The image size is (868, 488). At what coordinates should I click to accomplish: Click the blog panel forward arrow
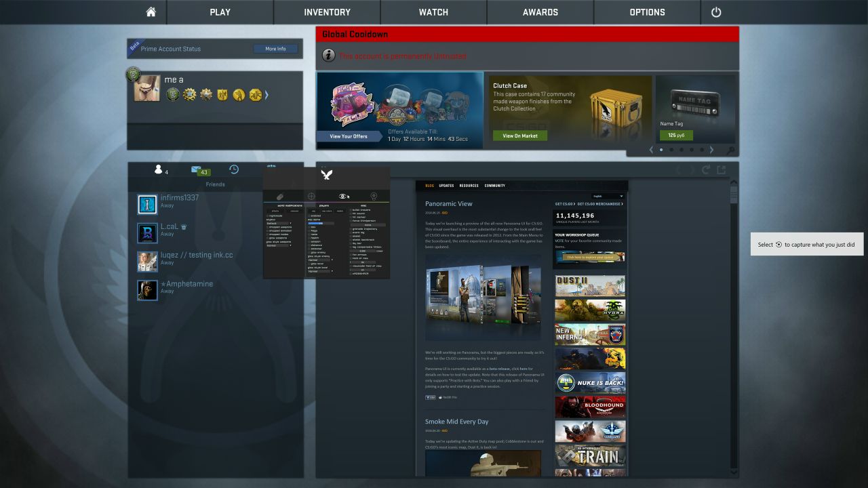pyautogui.click(x=691, y=170)
